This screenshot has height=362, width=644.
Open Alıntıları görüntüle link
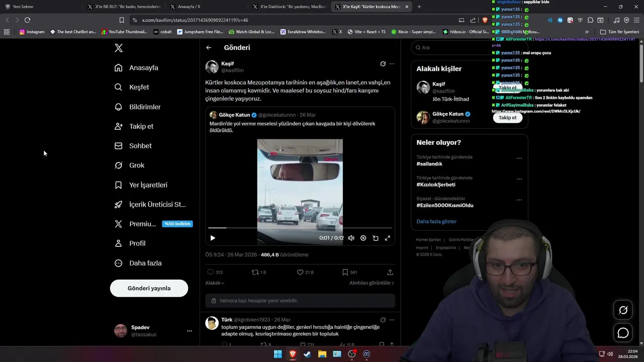pyautogui.click(x=372, y=283)
